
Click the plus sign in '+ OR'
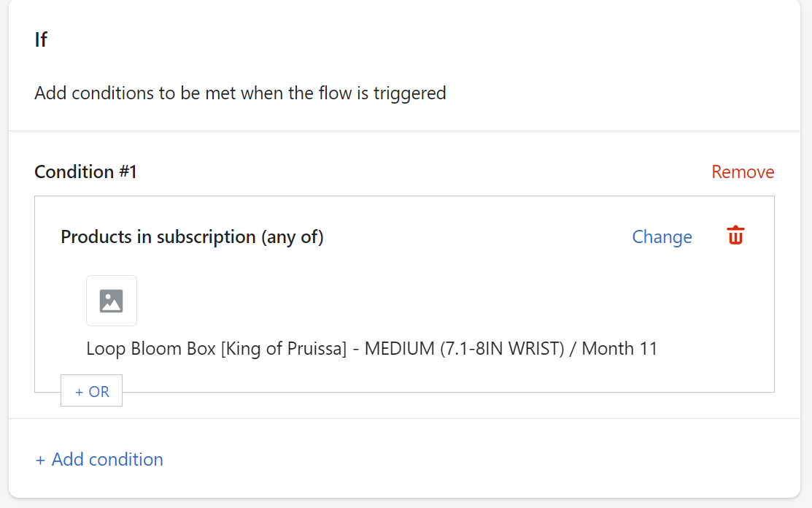80,392
